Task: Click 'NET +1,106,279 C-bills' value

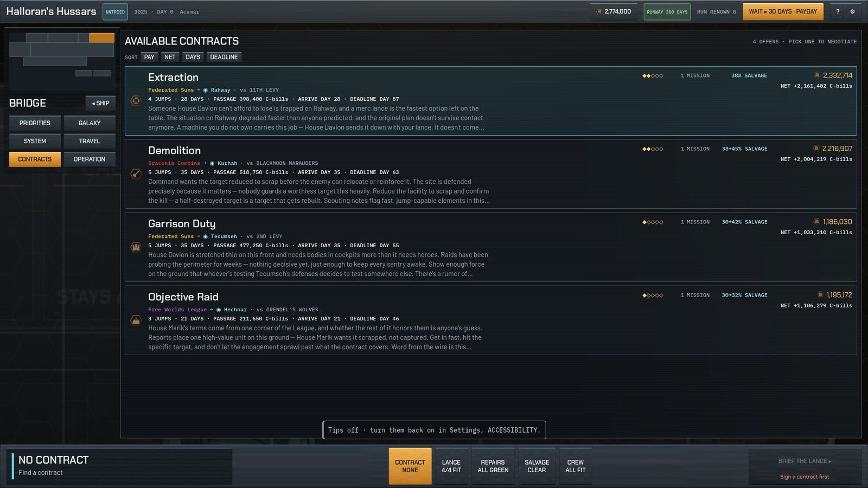Action: [816, 306]
